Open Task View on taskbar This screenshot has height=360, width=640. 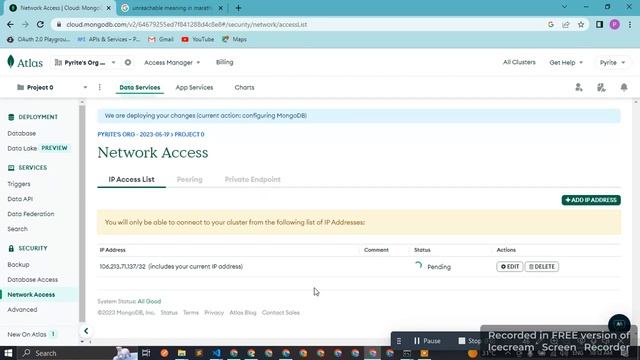coord(146,353)
